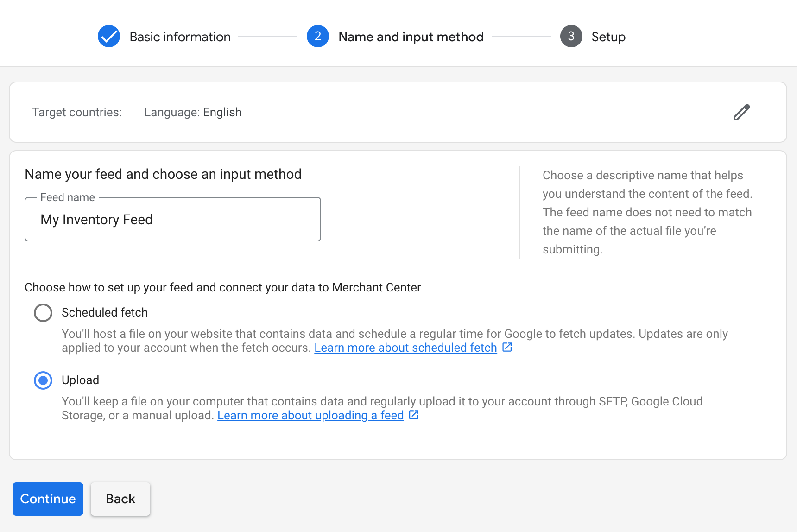
Task: Click the Feed name input field
Action: tap(173, 219)
